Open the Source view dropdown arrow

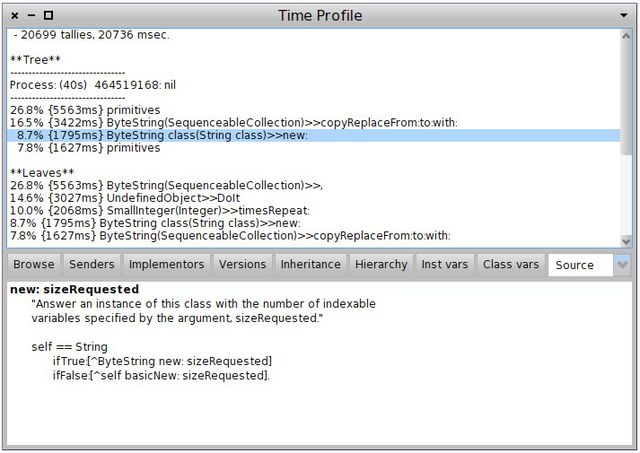click(623, 265)
